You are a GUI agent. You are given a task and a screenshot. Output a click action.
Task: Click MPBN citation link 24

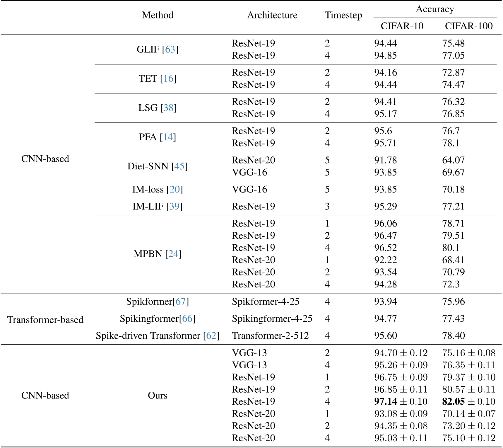(x=173, y=254)
